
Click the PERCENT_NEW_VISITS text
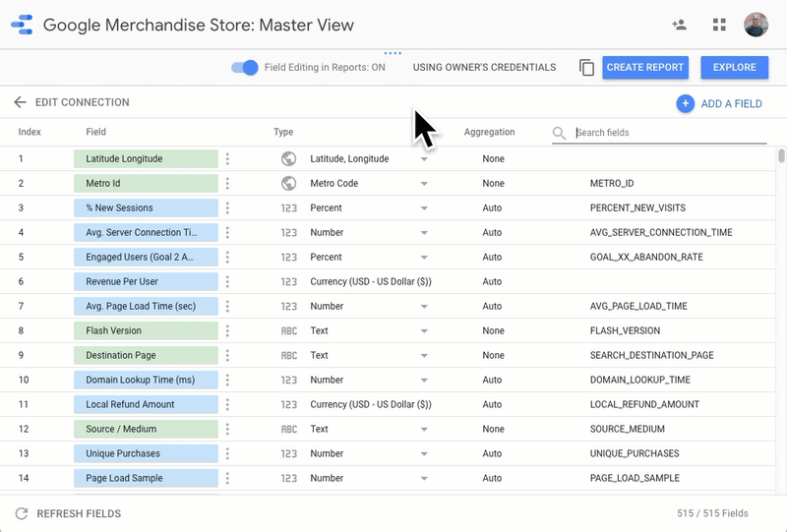point(637,207)
